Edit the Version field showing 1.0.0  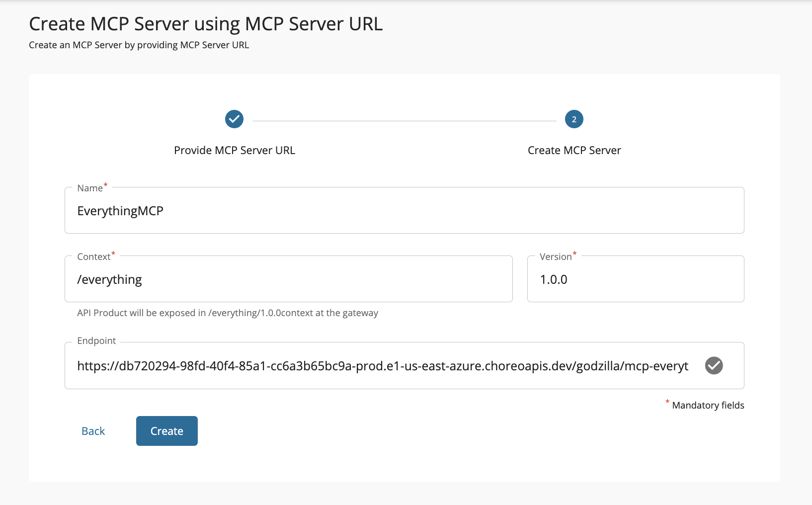[635, 280]
